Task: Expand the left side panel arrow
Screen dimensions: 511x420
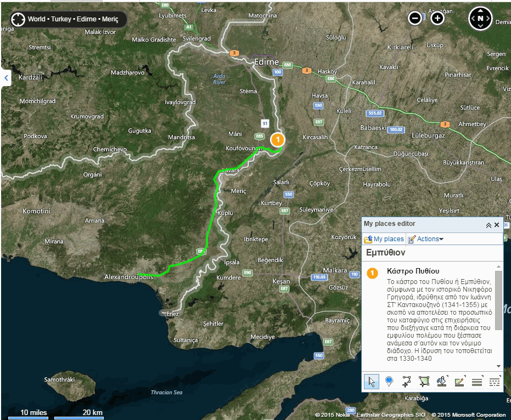Action: tap(6, 78)
